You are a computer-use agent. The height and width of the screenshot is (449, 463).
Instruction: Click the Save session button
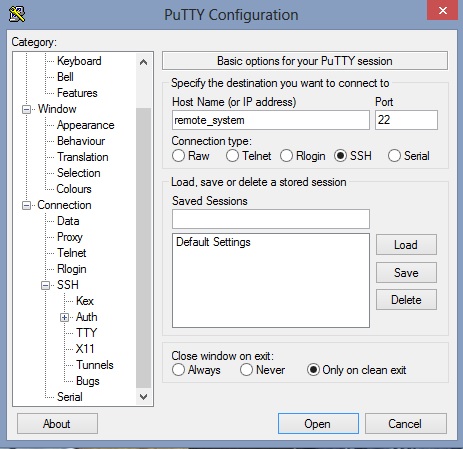406,273
